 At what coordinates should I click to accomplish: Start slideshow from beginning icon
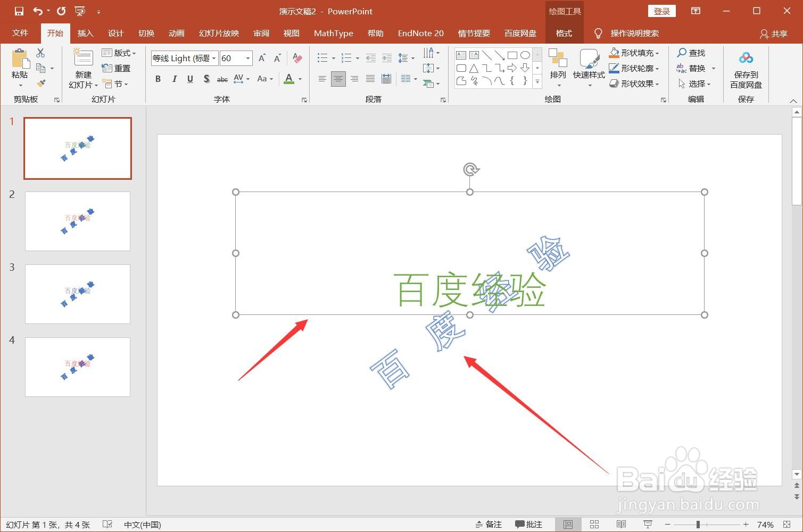[80, 11]
